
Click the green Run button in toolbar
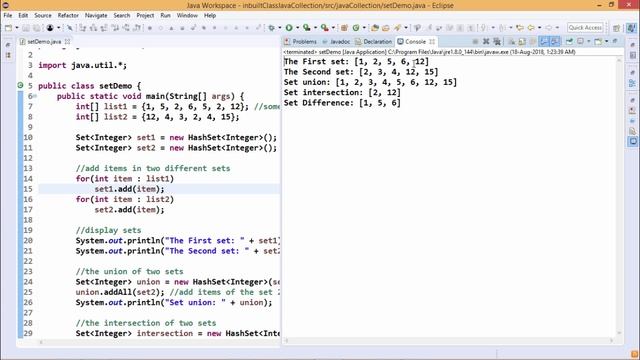(x=289, y=28)
